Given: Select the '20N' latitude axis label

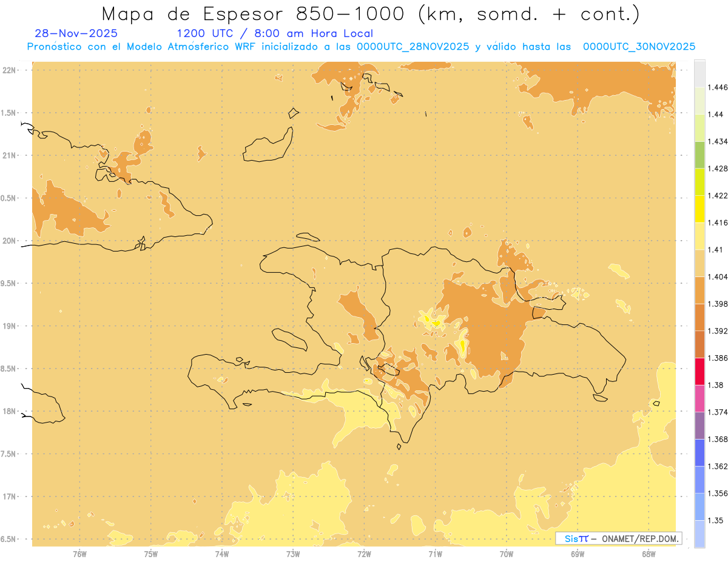Looking at the screenshot, I should 8,241.
